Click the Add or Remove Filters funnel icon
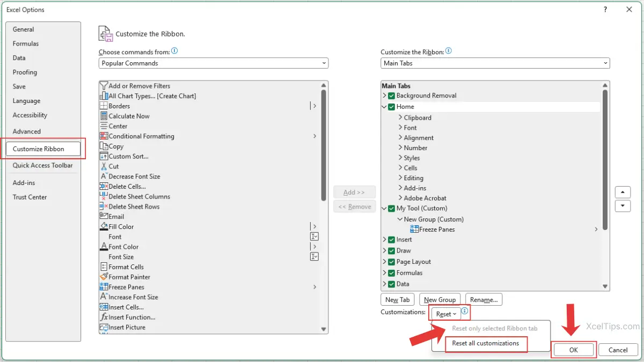The image size is (644, 362). [104, 86]
